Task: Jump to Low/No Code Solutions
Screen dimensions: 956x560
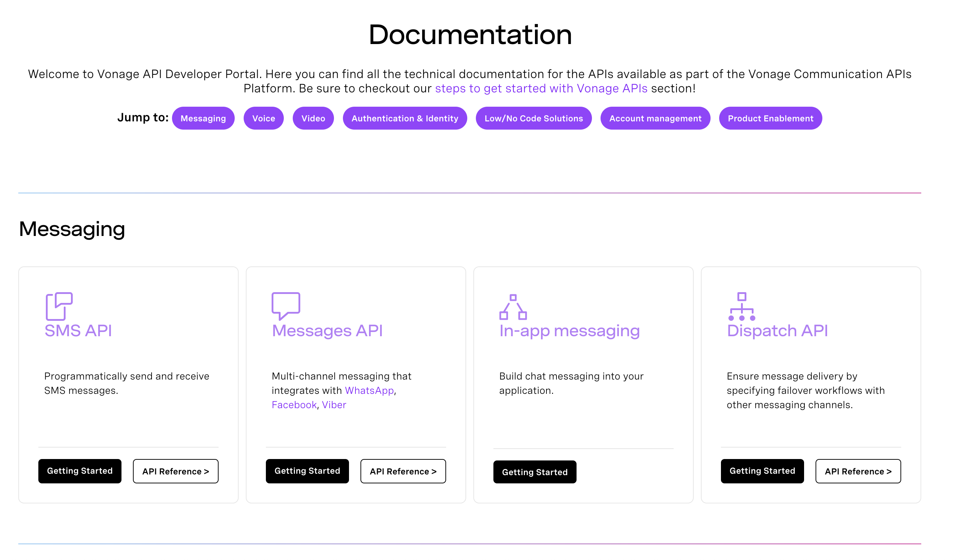Action: [534, 118]
